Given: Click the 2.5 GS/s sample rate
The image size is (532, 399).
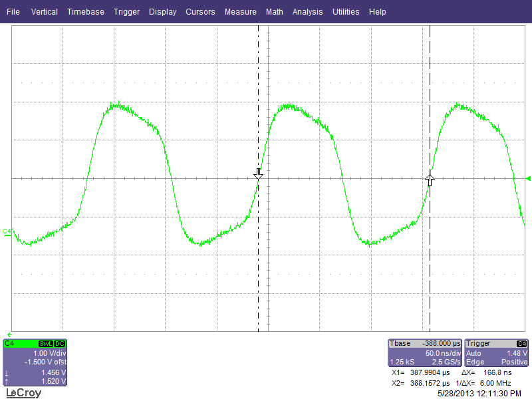Looking at the screenshot, I should pos(446,362).
